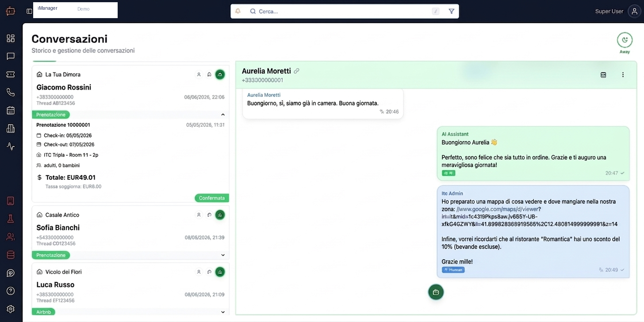644x322 pixels.
Task: Open the bar chart statistics sidebar icon
Action: (11, 129)
